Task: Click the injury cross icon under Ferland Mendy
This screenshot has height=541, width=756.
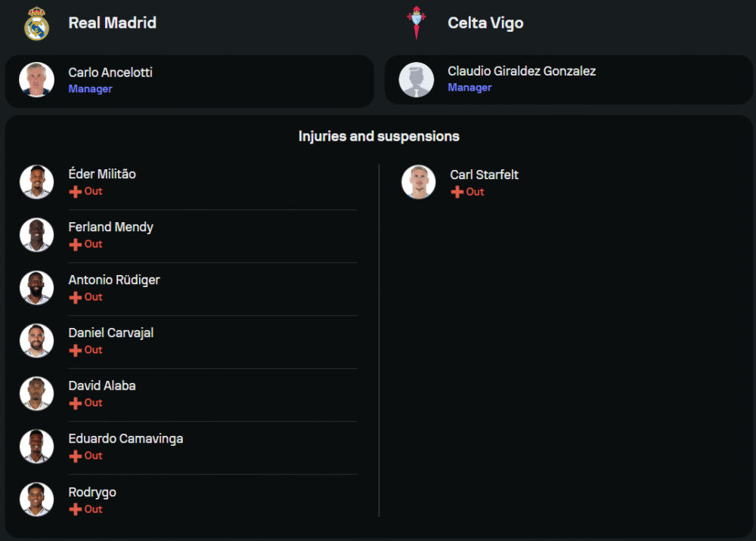Action: tap(75, 245)
